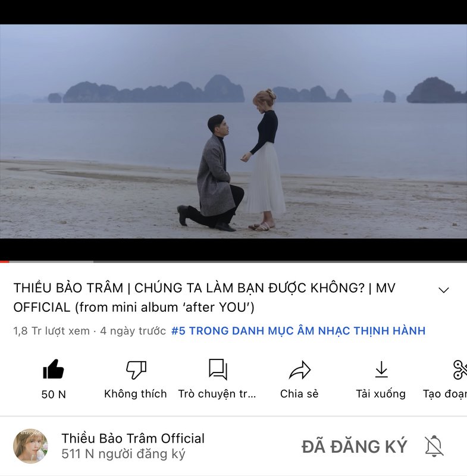Tap the Chia sẻ label
The width and height of the screenshot is (467, 476).
[299, 394]
